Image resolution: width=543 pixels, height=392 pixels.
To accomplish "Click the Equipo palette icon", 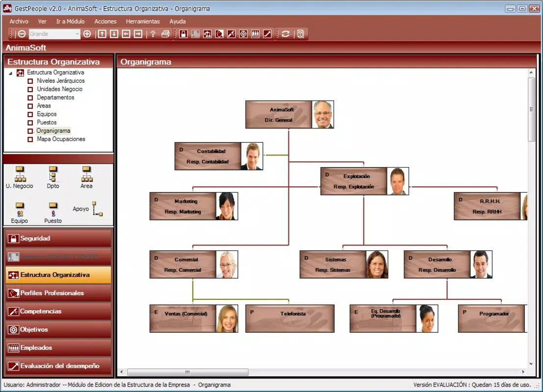I will tap(20, 210).
